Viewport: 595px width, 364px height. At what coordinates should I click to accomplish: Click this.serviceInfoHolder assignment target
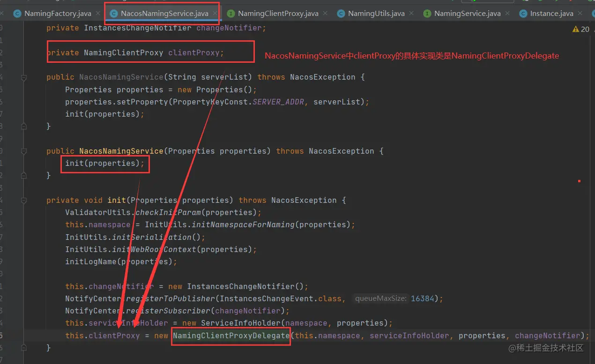117,323
